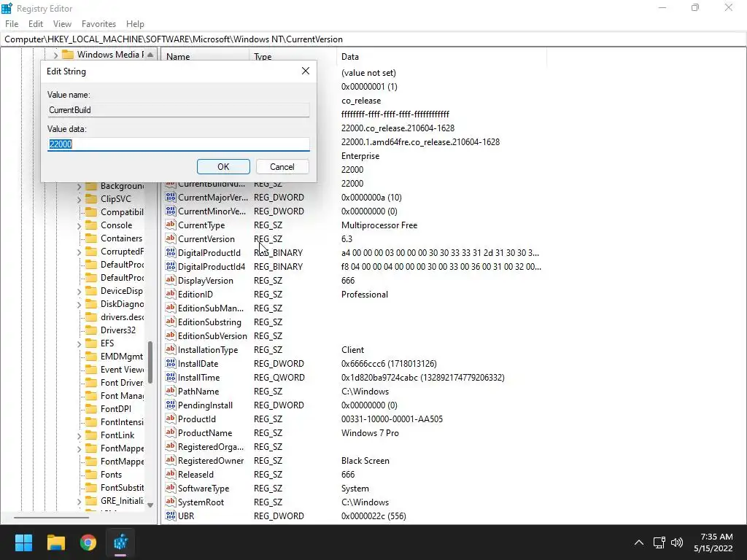Image resolution: width=747 pixels, height=560 pixels.
Task: Expand the Console registry key
Action: (x=79, y=226)
